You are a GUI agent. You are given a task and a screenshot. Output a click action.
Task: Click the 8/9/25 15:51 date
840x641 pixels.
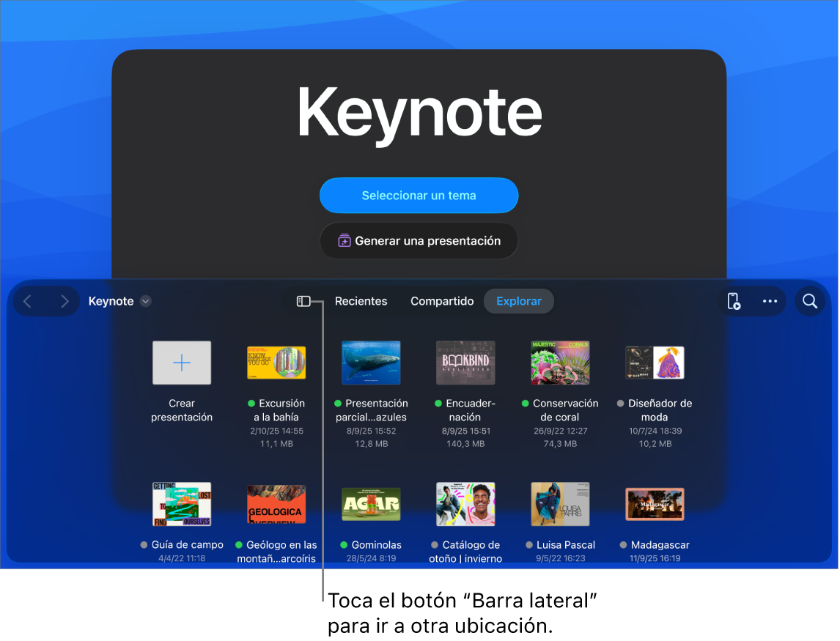tap(465, 431)
